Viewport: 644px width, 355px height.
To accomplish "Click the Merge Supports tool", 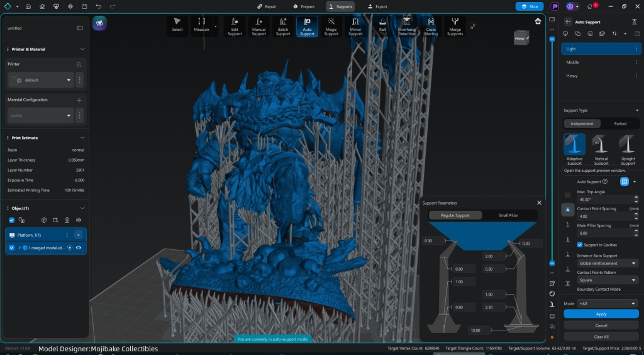I will [x=455, y=26].
